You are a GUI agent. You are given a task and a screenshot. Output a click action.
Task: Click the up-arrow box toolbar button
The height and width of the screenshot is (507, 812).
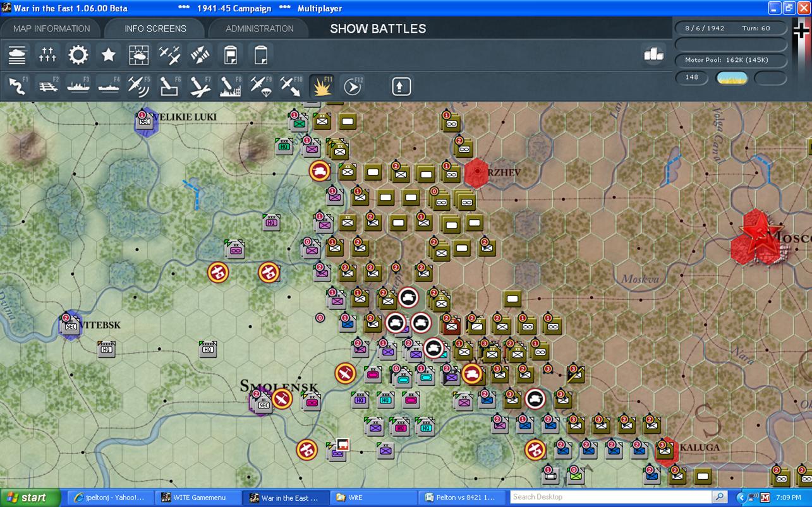(401, 86)
